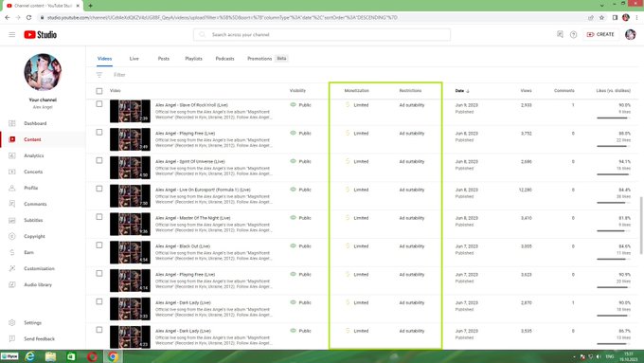Click Send feedback in the sidebar
The image size is (644, 363).
click(x=40, y=338)
